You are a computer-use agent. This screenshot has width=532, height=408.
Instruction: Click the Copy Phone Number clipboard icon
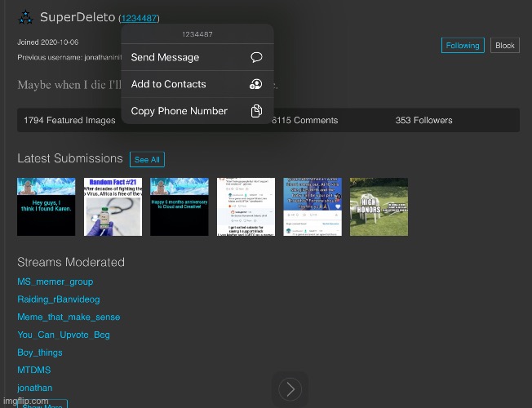256,111
